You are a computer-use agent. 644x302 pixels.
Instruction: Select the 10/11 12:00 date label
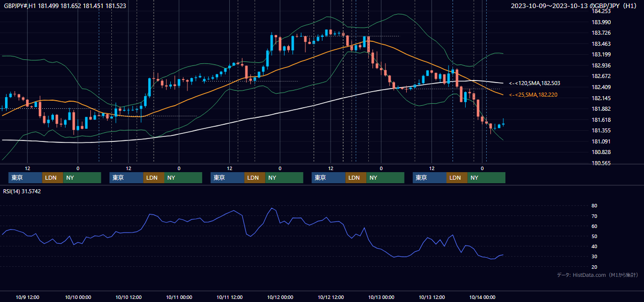point(230,297)
